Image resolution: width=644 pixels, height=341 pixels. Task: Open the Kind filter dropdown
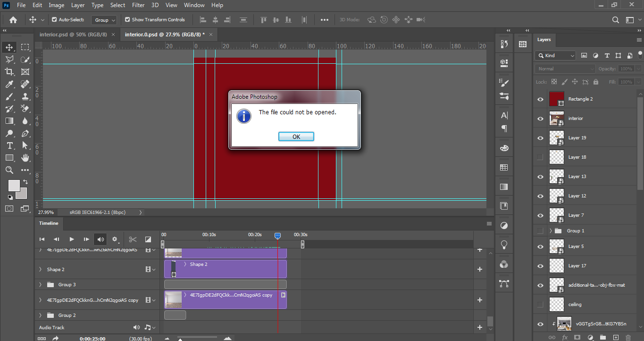[555, 55]
